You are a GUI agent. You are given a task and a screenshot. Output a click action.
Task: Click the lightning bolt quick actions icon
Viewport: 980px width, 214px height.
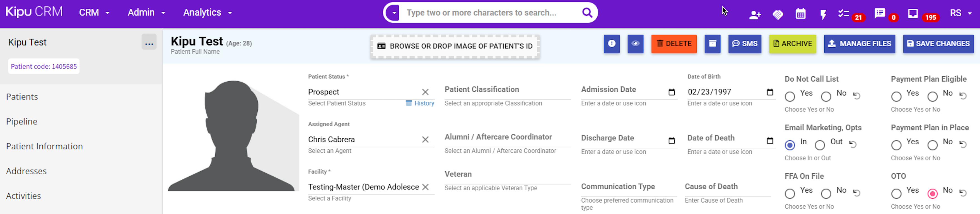[x=823, y=14]
